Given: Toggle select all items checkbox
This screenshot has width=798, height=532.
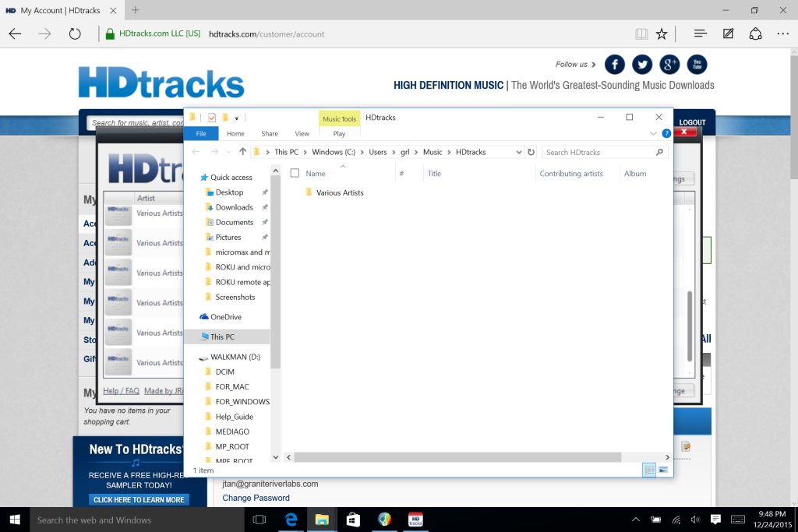Looking at the screenshot, I should (x=295, y=173).
